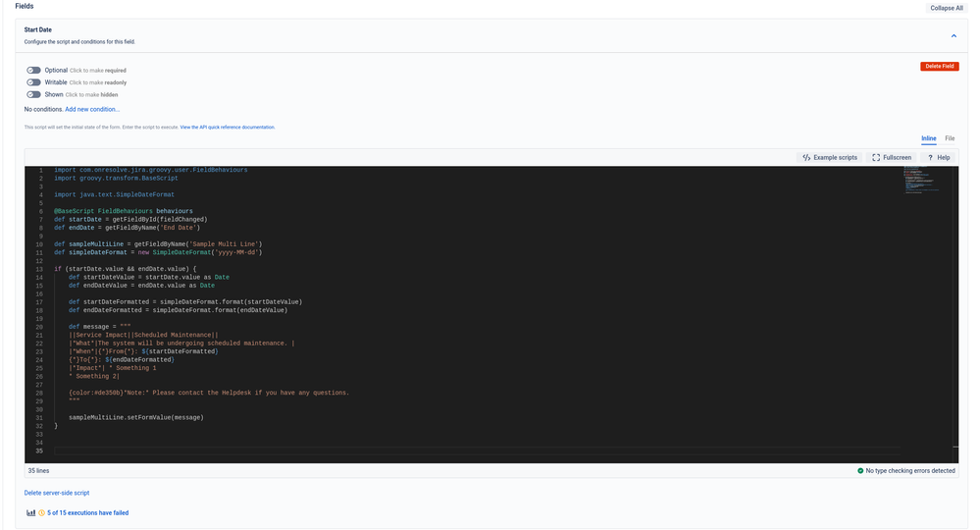Screen dimensions: 980x530
Task: Enter Fullscreen editor mode
Action: tap(892, 157)
